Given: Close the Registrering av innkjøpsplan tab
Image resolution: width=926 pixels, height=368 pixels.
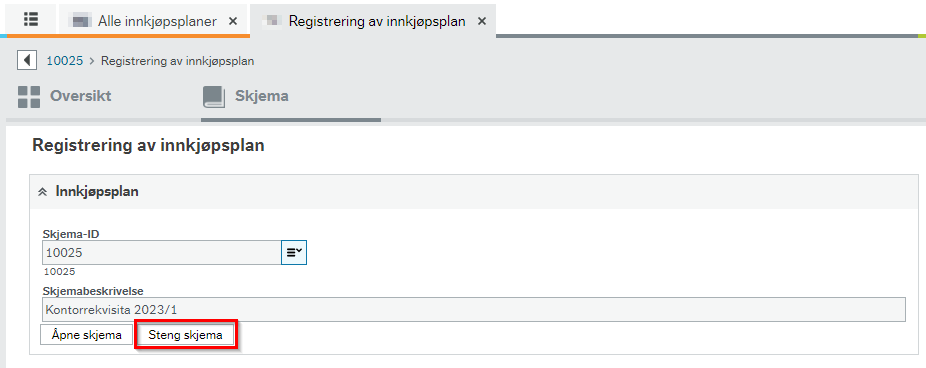Looking at the screenshot, I should click(x=482, y=21).
